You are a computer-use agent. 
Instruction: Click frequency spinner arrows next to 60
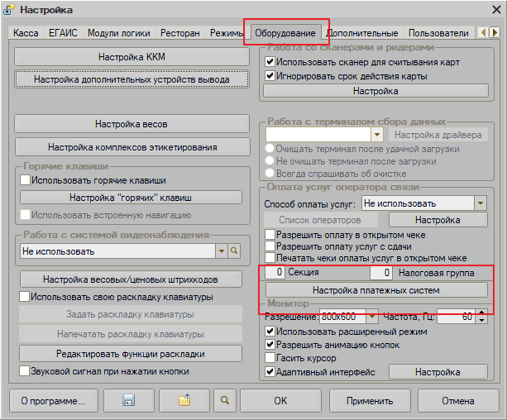click(x=481, y=316)
